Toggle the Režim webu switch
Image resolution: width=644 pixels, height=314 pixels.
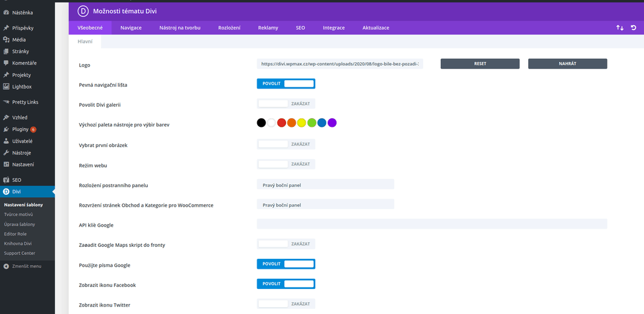click(286, 164)
